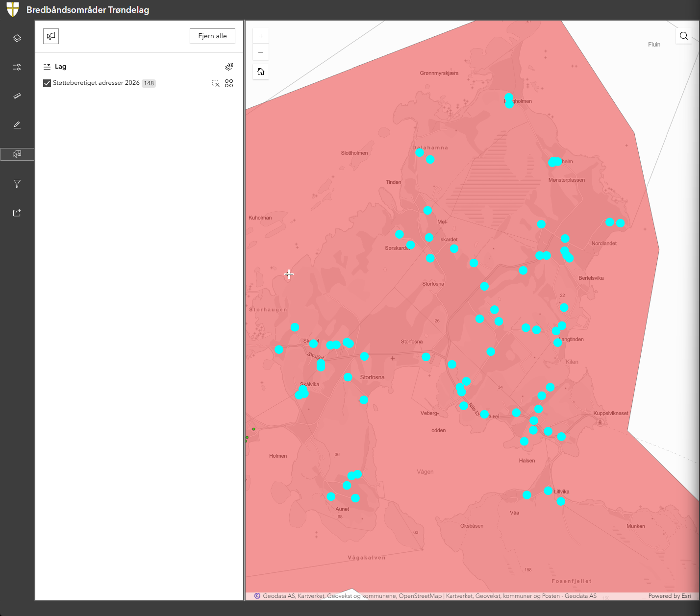Open the Draw pencil tool
Image resolution: width=700 pixels, height=616 pixels.
coord(17,125)
